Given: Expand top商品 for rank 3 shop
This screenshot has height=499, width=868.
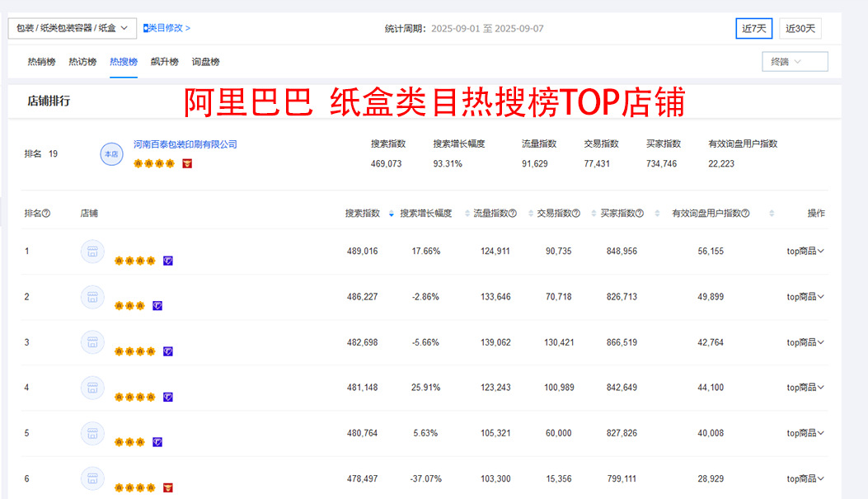Looking at the screenshot, I should pyautogui.click(x=805, y=342).
